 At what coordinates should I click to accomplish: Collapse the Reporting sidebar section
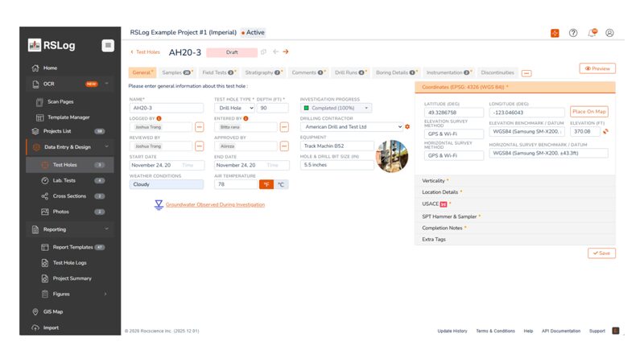coord(107,229)
